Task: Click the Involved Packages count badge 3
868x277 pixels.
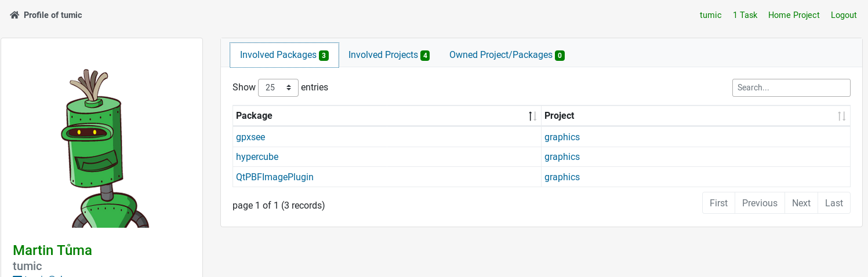Action: coord(324,56)
